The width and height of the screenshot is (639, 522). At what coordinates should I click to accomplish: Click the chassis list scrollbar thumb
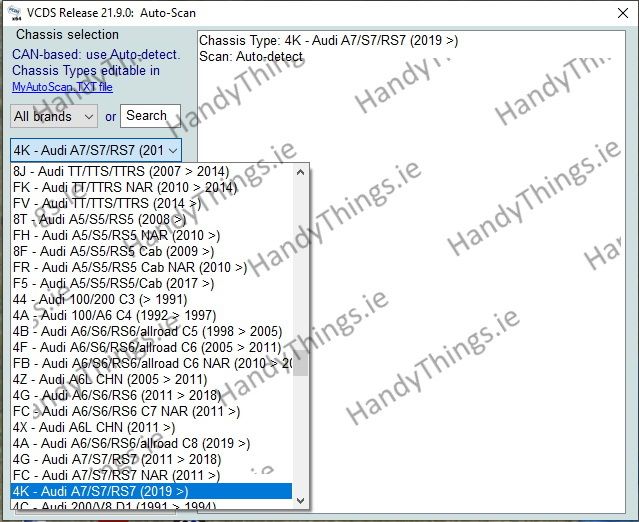tap(300, 363)
